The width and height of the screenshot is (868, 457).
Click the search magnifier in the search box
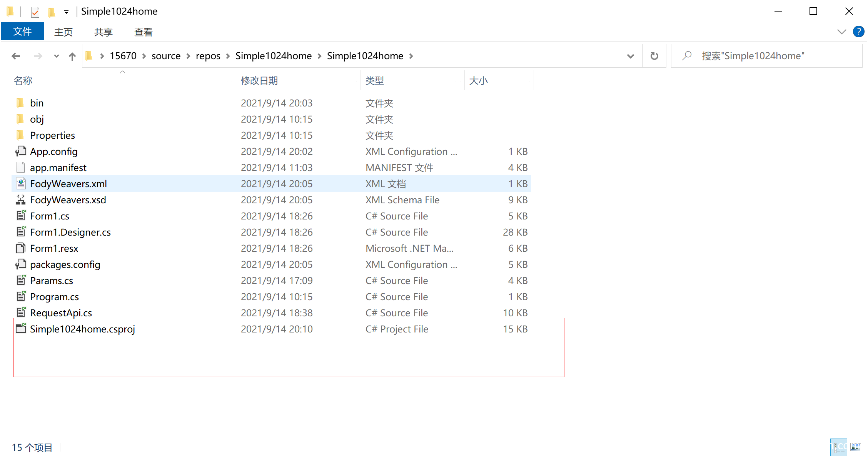pos(687,56)
